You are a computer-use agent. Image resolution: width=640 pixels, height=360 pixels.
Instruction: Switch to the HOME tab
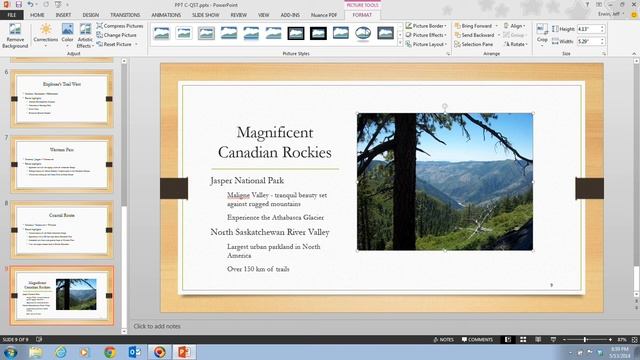click(x=37, y=15)
